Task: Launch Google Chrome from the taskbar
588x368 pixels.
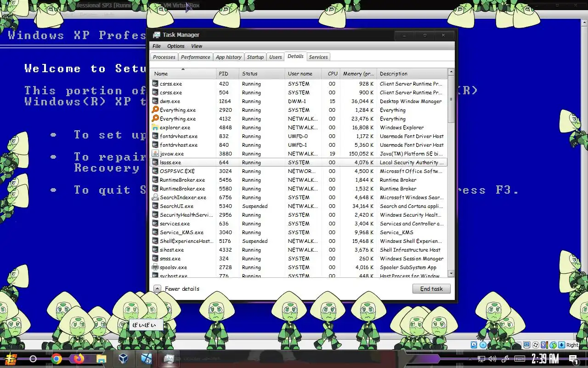Action: click(57, 359)
